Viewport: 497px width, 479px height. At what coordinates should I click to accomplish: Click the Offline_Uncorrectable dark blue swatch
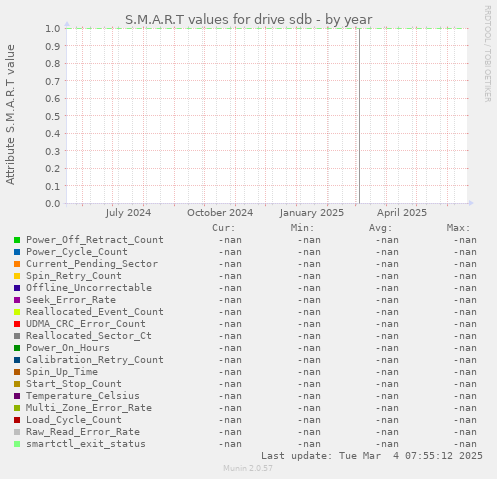click(17, 288)
